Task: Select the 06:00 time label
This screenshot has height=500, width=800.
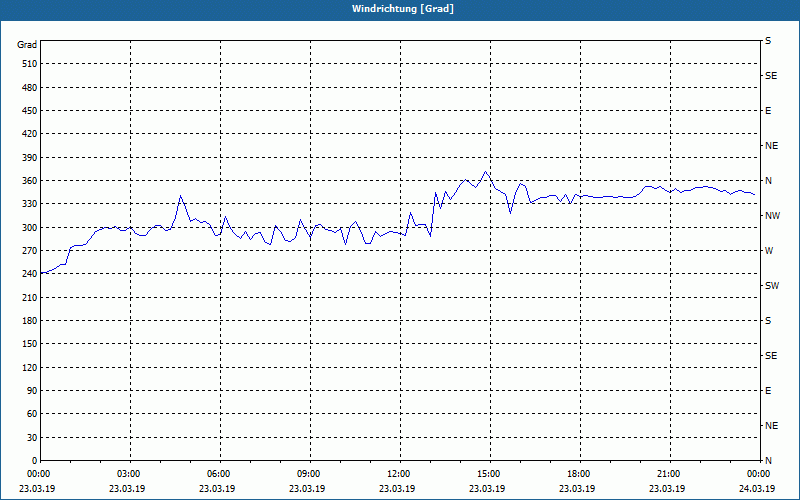Action: [218, 474]
